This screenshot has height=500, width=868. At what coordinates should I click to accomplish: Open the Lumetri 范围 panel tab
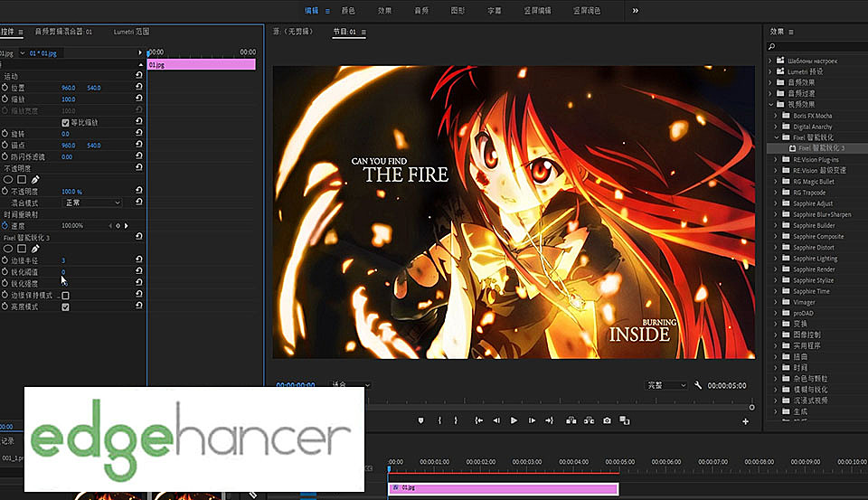coord(131,32)
